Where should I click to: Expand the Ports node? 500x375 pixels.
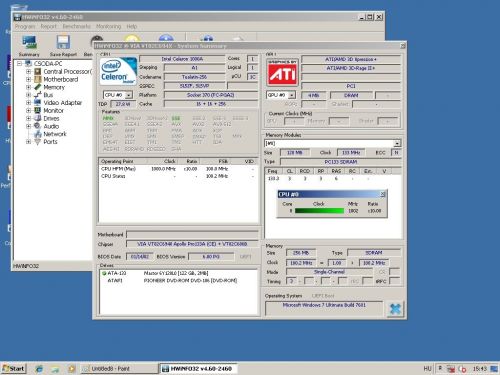[x=29, y=142]
